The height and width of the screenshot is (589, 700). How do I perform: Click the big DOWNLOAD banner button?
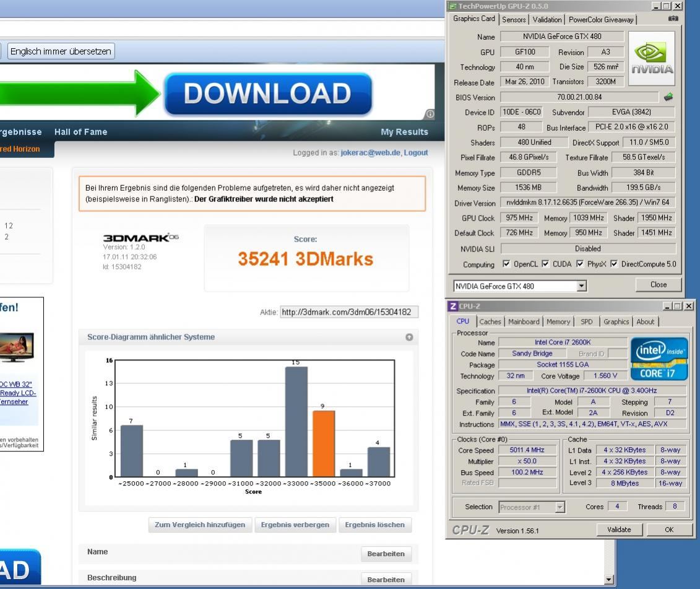(x=268, y=94)
